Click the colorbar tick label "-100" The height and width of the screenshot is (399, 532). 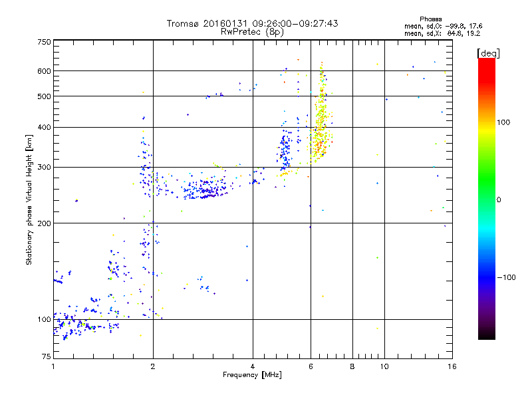(507, 277)
